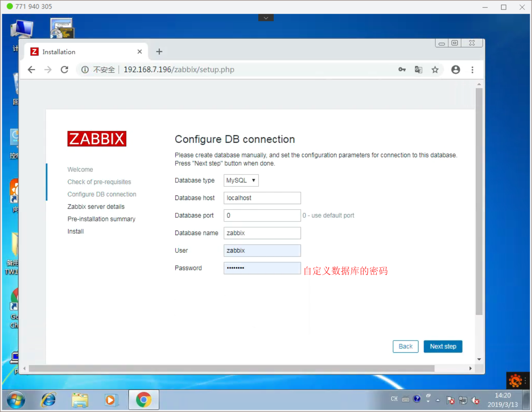Click the scroll down arrow
Viewport: 532px width, 412px height.
[479, 359]
